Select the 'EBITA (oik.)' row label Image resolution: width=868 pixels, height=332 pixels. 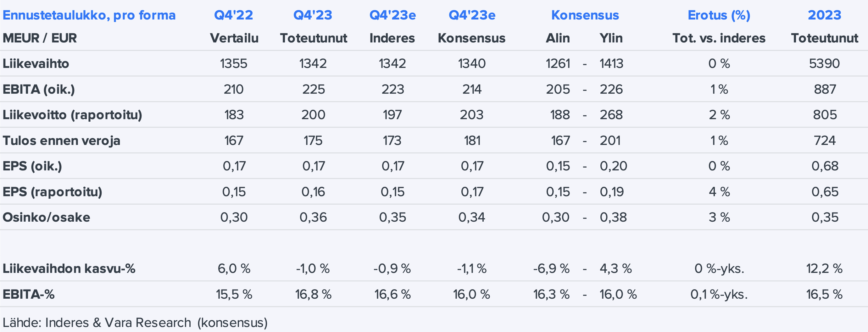(x=39, y=89)
